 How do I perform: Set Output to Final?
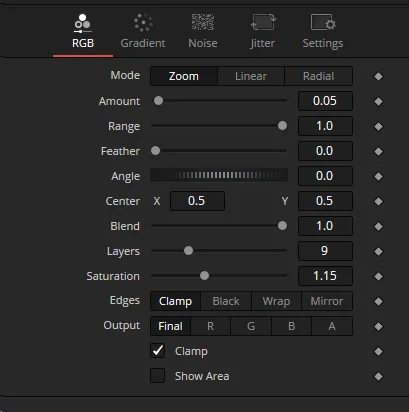(x=170, y=326)
